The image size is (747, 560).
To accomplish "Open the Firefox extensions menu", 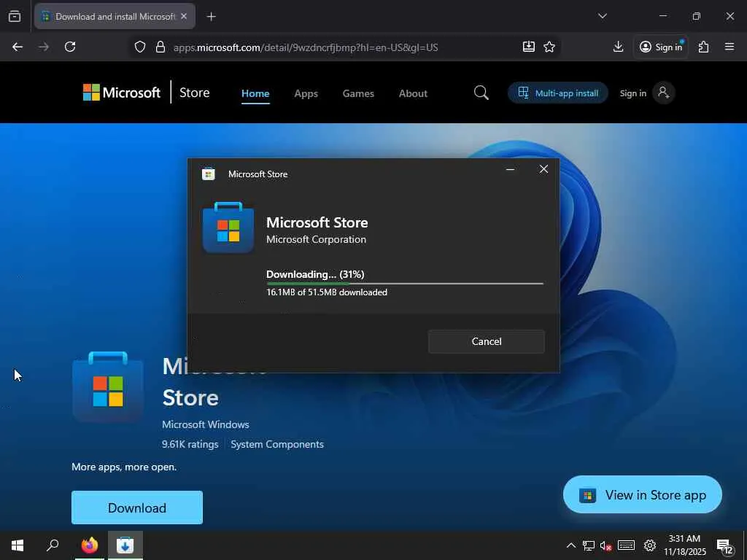I will point(703,47).
